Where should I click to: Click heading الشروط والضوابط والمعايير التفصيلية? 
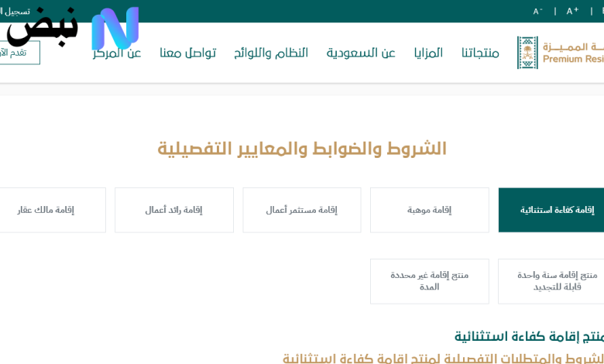(x=302, y=149)
